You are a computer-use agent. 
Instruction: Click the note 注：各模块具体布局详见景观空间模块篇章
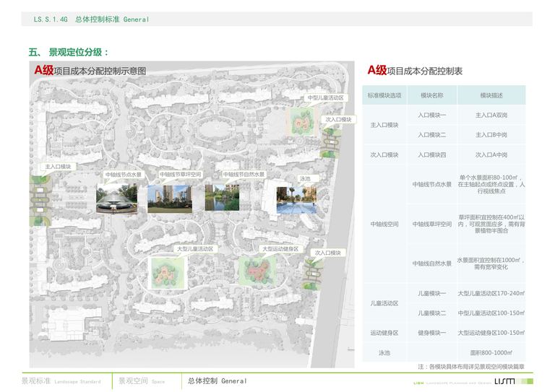(x=471, y=367)
